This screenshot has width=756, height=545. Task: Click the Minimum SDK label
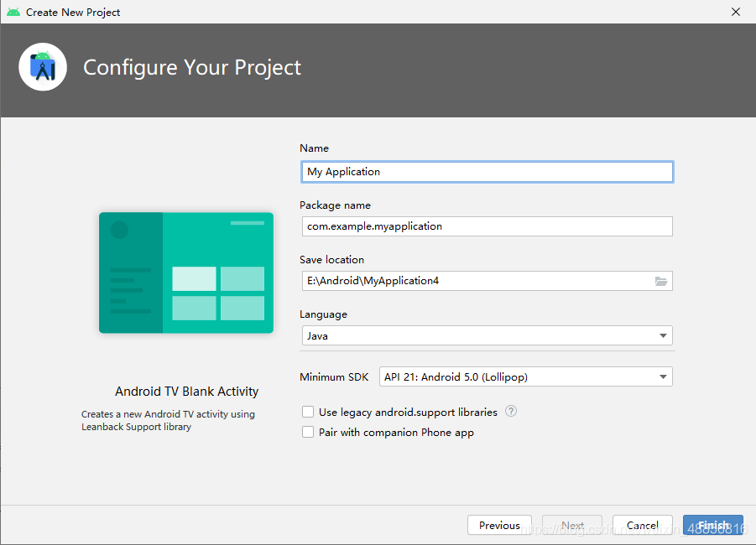tap(334, 376)
